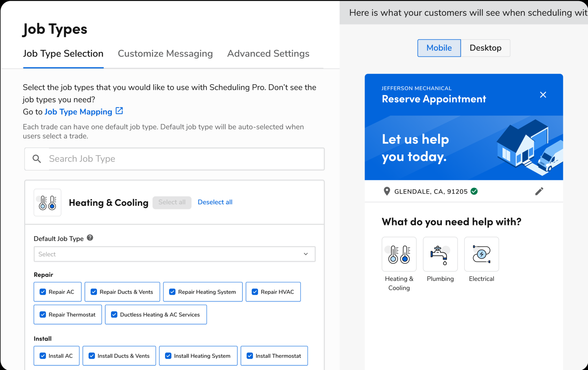Image resolution: width=588 pixels, height=370 pixels.
Task: Open Job Type Mapping via the external link icon
Action: pos(119,111)
